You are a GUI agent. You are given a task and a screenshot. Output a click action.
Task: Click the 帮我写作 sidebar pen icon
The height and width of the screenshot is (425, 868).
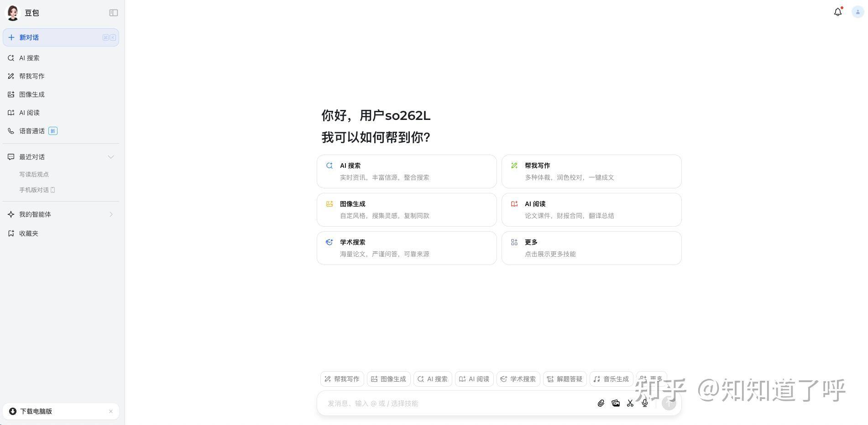click(11, 76)
